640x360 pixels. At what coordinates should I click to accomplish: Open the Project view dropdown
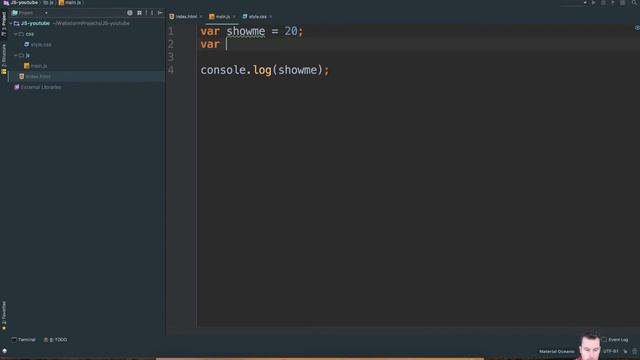[x=46, y=13]
